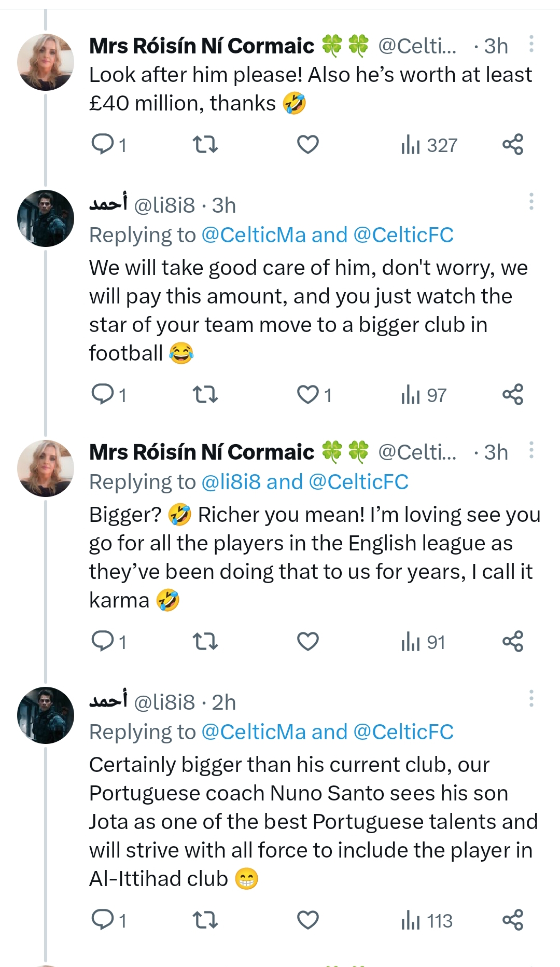The width and height of the screenshot is (560, 967).
Task: Like the 'bigger club in football' tweet
Action: pyautogui.click(x=307, y=395)
